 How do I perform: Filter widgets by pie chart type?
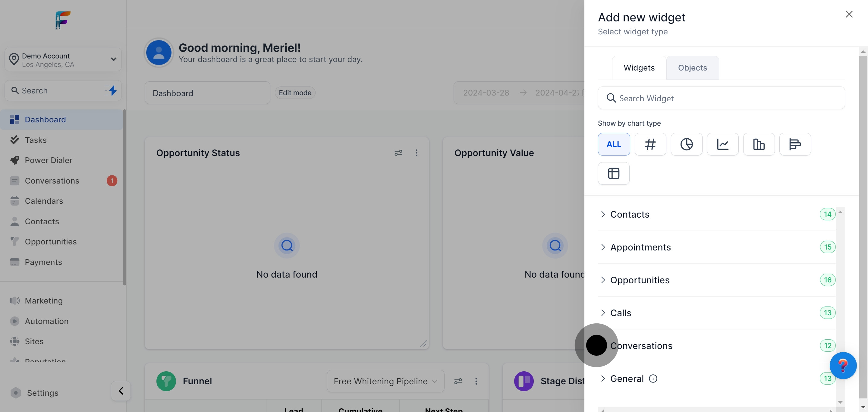(686, 144)
